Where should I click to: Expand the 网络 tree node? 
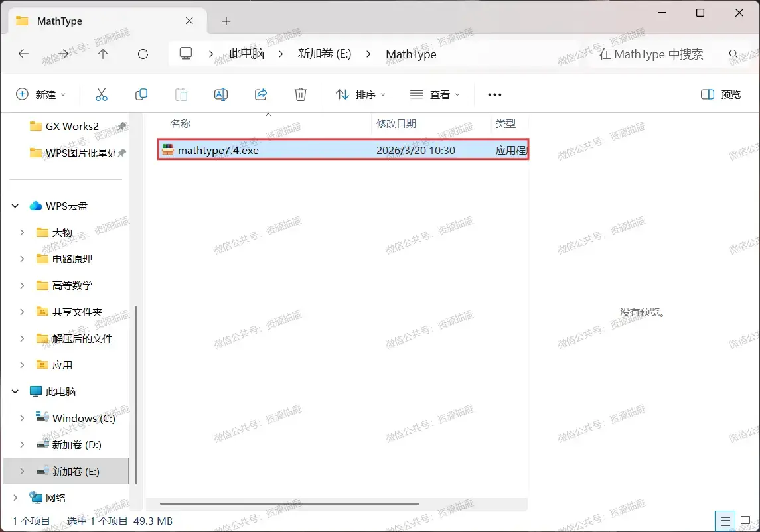[x=15, y=498]
